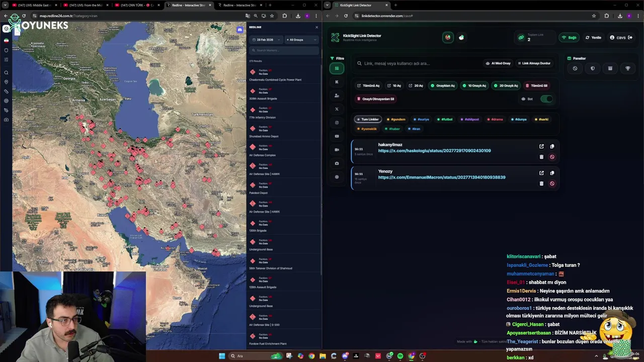Filter links by globe web icon

(x=337, y=177)
